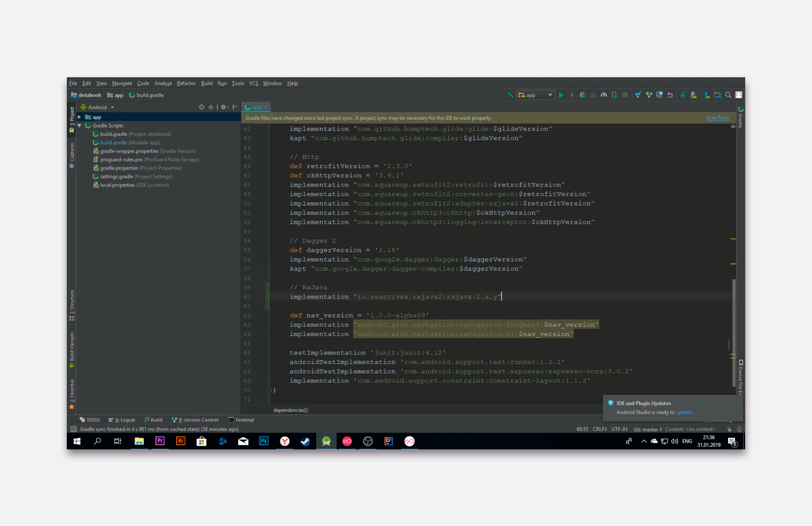Click the Make Project hammer icon
Viewport: 812px width, 526px height.
click(x=510, y=95)
